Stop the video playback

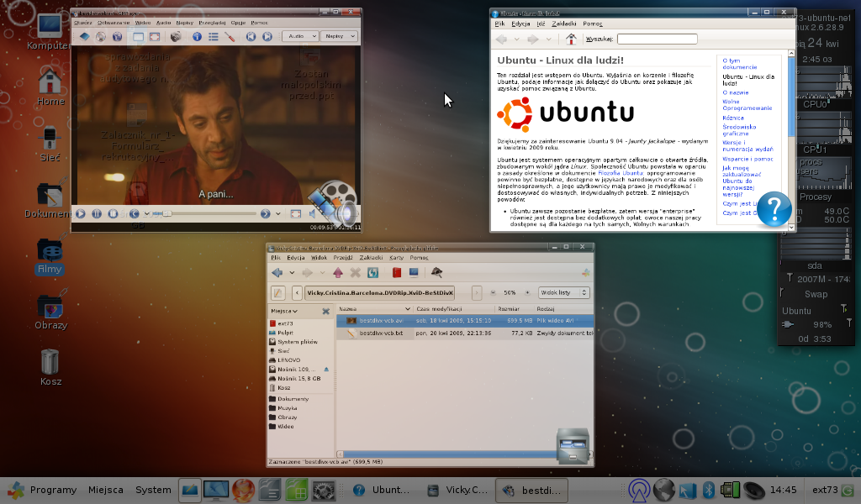point(113,213)
